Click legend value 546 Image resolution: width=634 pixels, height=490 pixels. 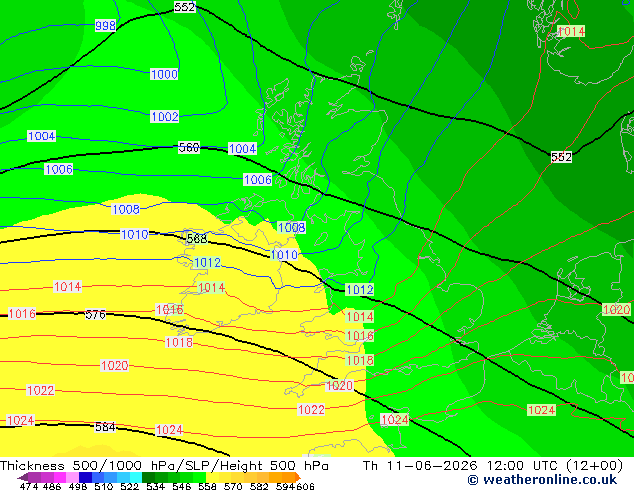click(x=181, y=486)
